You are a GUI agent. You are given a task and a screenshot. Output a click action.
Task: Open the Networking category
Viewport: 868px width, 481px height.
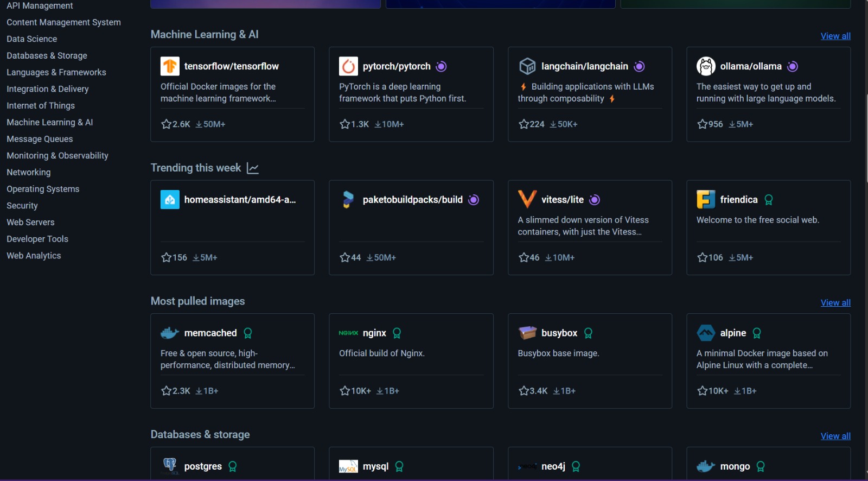coord(29,173)
